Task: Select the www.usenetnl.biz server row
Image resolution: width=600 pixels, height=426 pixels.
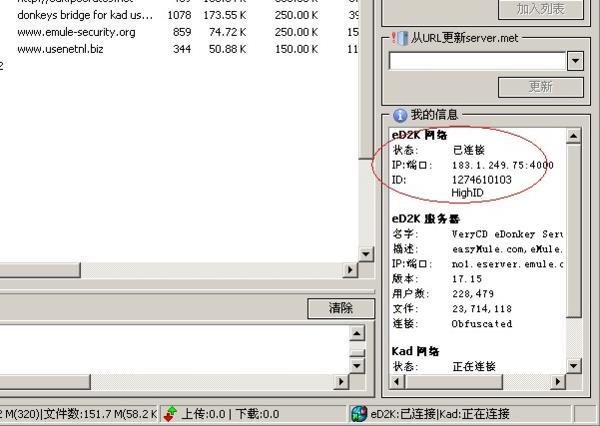Action: click(x=180, y=49)
